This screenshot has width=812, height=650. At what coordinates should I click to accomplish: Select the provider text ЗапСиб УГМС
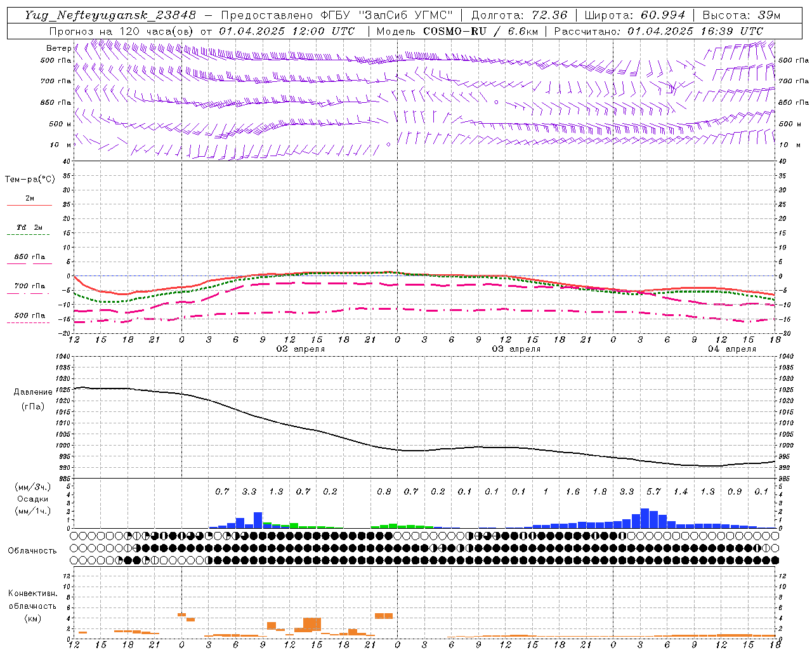[x=405, y=15]
